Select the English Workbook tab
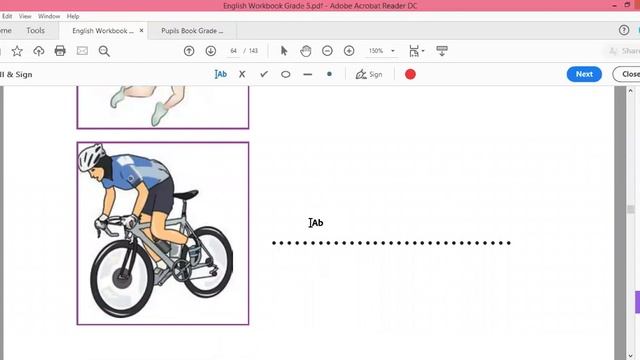640x360 pixels. [x=102, y=31]
